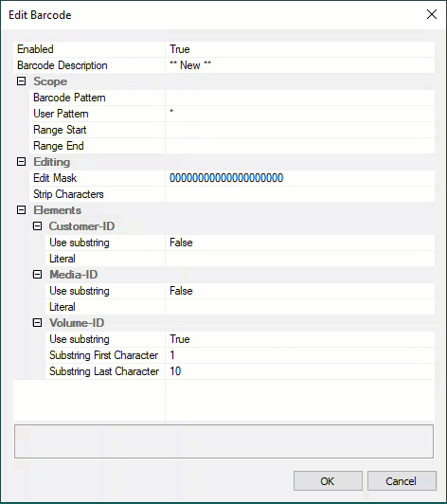Select Media-ID Literal label
Image resolution: width=447 pixels, height=504 pixels.
click(x=63, y=307)
